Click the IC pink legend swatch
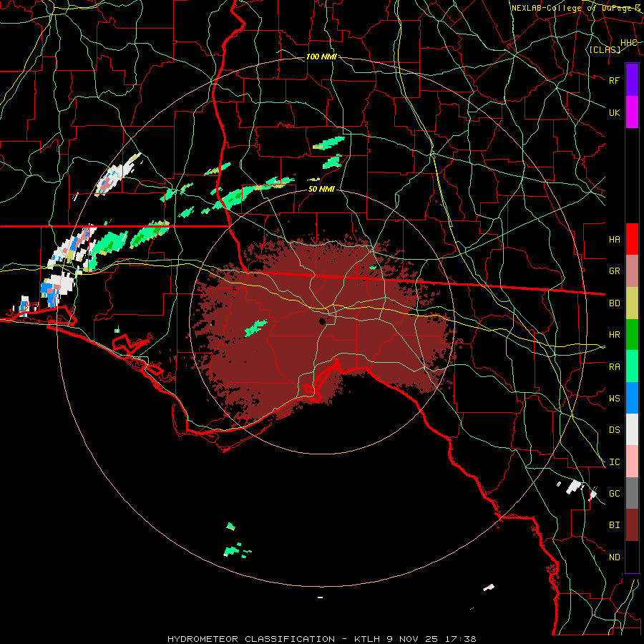The image size is (644, 644). click(x=632, y=462)
